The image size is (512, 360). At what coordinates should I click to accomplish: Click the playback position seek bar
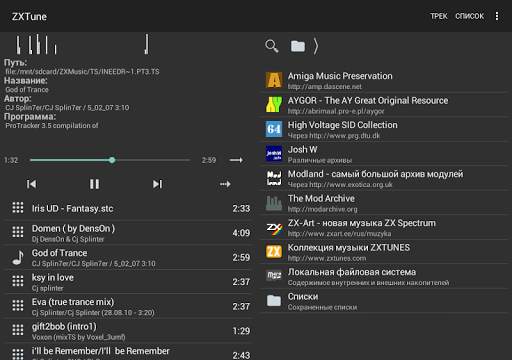click(x=110, y=160)
